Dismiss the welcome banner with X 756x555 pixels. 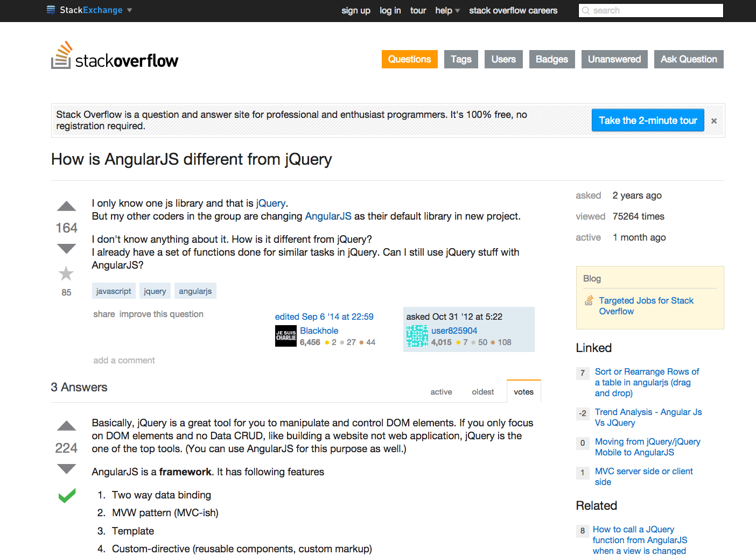coord(714,121)
